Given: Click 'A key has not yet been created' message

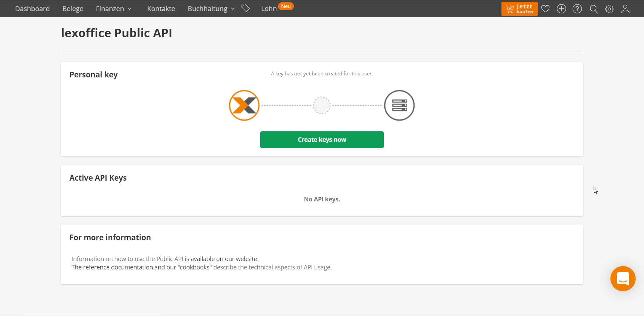Looking at the screenshot, I should 322,73.
